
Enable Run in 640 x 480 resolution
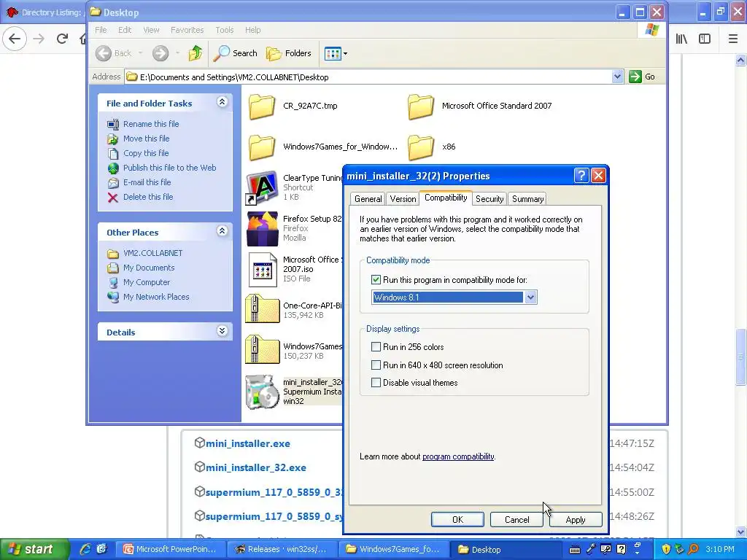(376, 365)
